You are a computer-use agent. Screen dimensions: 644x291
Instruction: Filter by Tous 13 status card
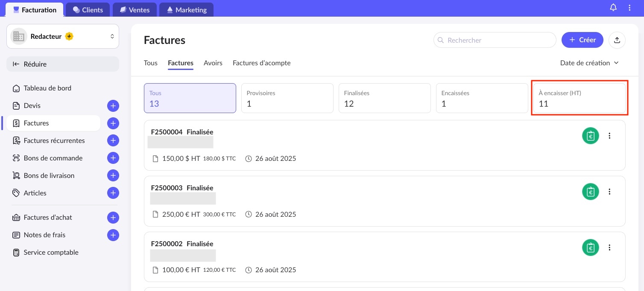[190, 98]
